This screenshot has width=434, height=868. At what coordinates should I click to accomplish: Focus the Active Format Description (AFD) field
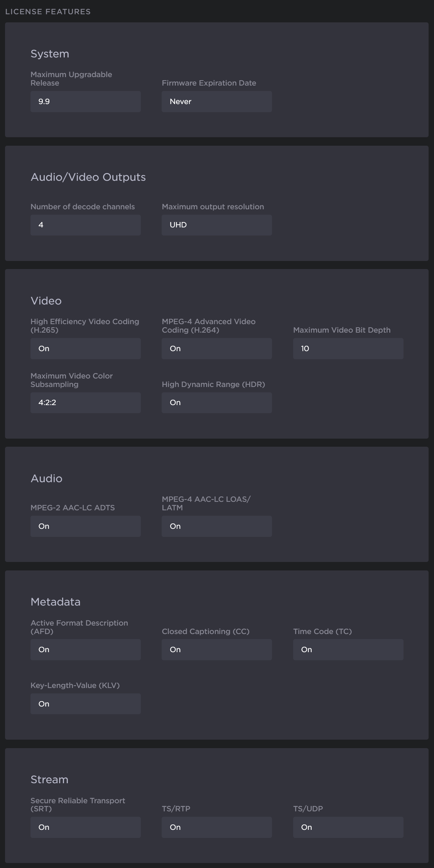click(x=85, y=649)
